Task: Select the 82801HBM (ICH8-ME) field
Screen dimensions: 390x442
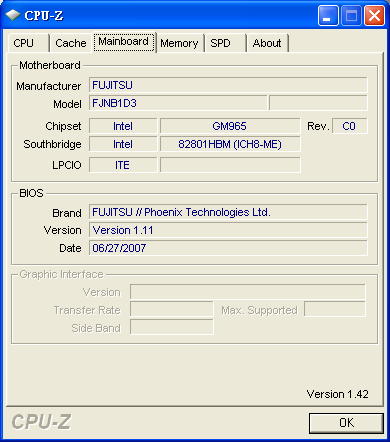Action: tap(230, 144)
